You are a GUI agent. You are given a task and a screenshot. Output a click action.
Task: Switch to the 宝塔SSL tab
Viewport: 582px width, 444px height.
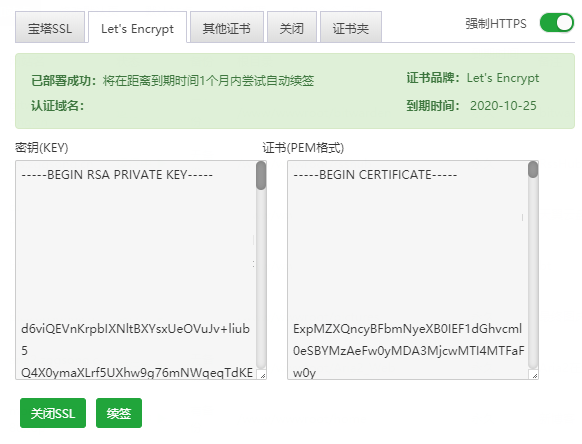point(50,27)
